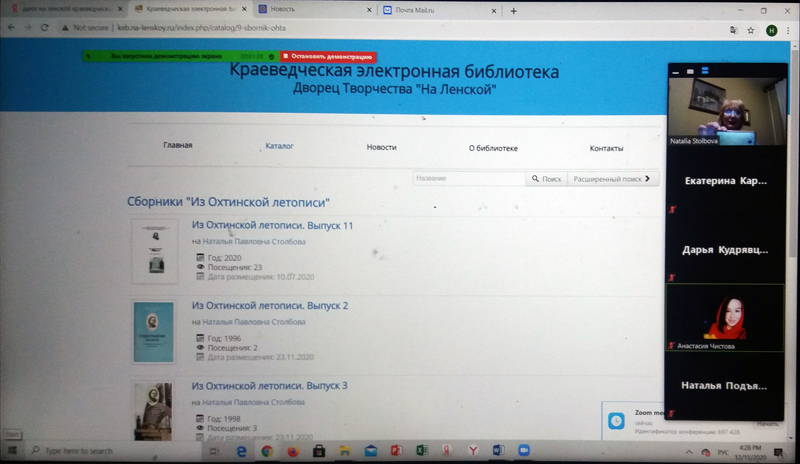Open Microsoft Edge from the taskbar
This screenshot has width=800, height=464.
click(x=241, y=451)
